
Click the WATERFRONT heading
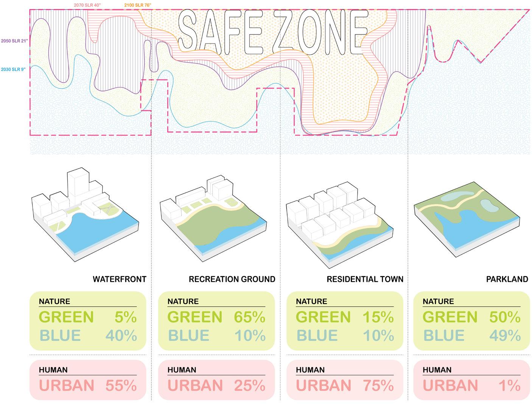click(x=120, y=279)
